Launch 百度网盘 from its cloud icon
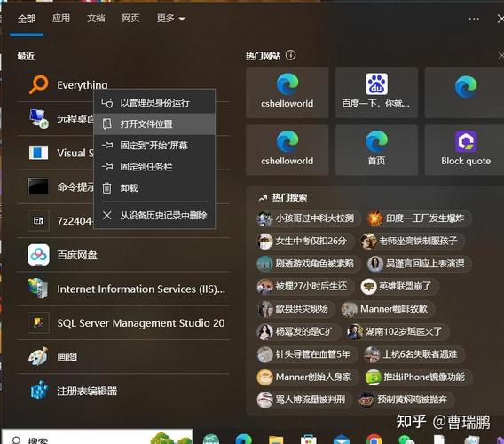The height and width of the screenshot is (444, 504). point(38,255)
